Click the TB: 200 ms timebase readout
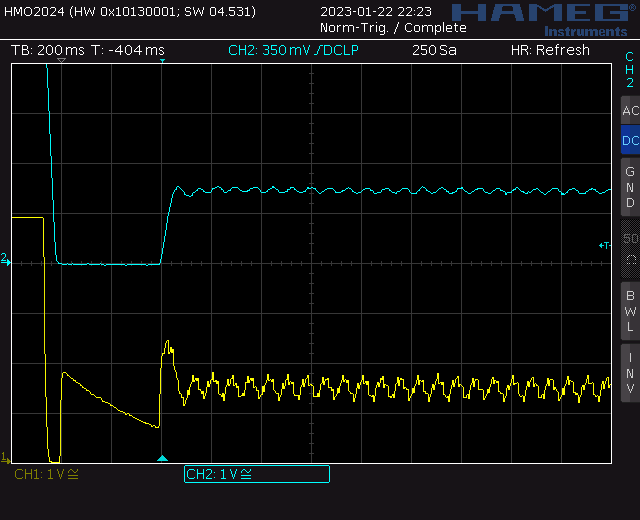 click(x=46, y=50)
